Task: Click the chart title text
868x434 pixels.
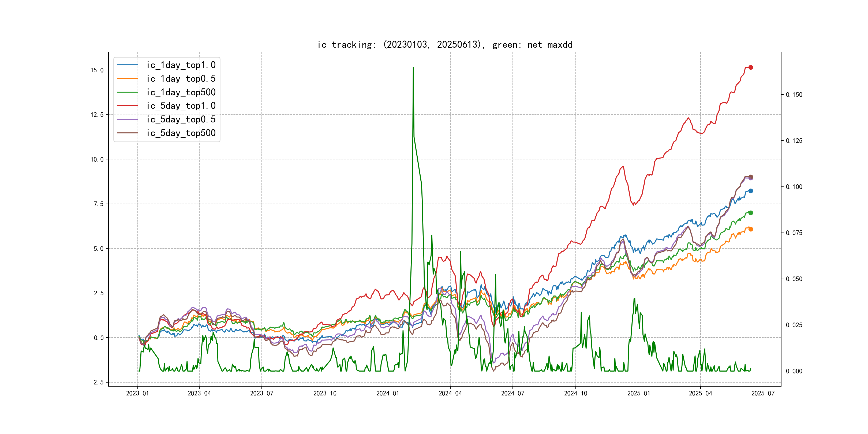Action: pos(445,44)
